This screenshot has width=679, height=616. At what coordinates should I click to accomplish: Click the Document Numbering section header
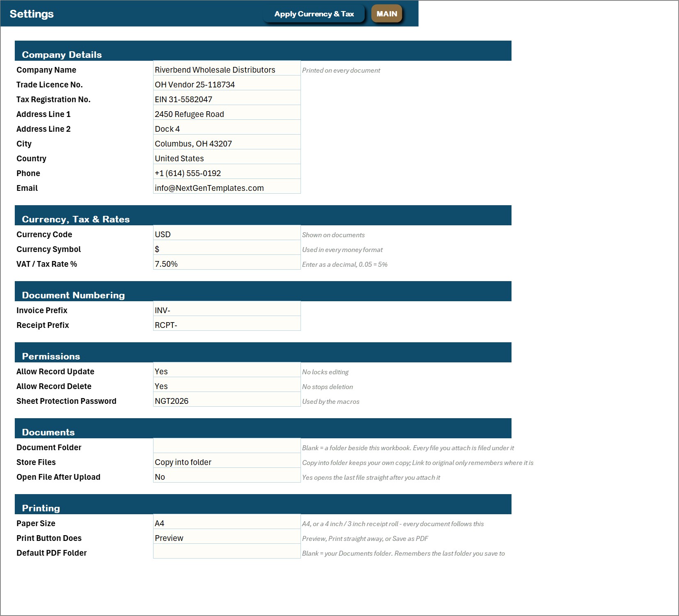pos(263,291)
